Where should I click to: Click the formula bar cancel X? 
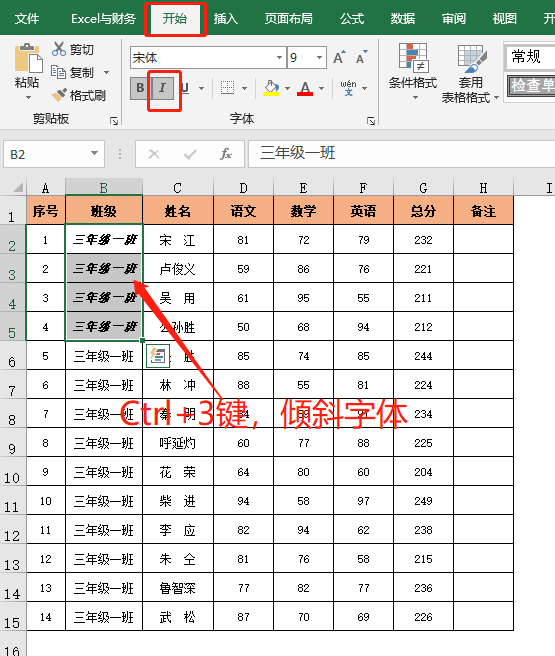[154, 154]
